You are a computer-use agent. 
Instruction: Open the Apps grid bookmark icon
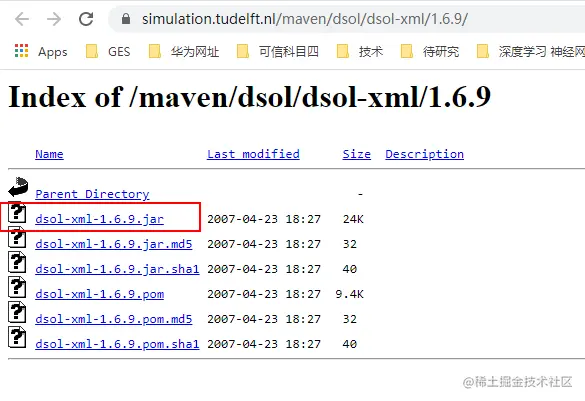(21, 51)
